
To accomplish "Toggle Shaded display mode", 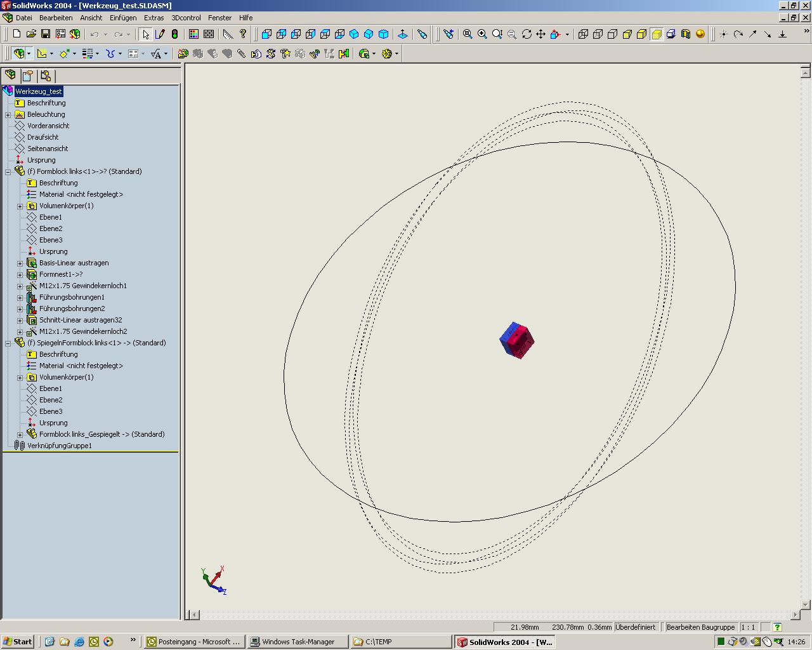I will 657,34.
